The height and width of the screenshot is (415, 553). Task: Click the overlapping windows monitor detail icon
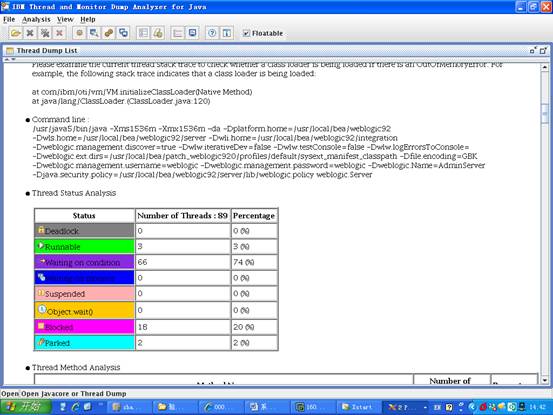pos(123,33)
